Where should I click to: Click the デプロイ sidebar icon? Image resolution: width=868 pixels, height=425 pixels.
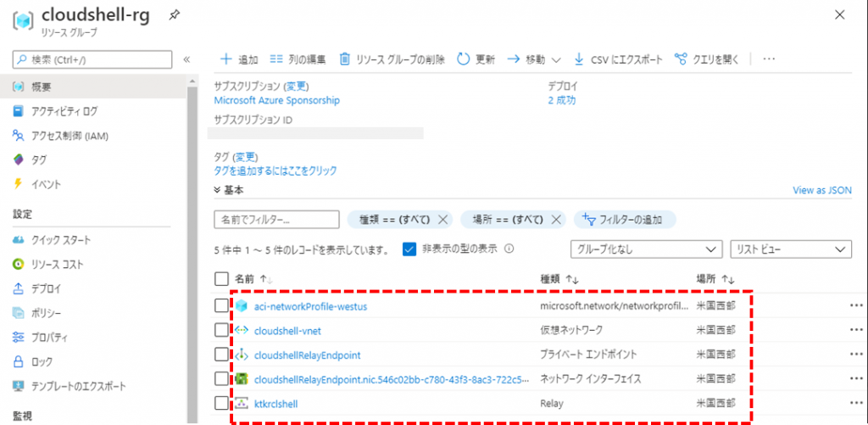[x=19, y=288]
